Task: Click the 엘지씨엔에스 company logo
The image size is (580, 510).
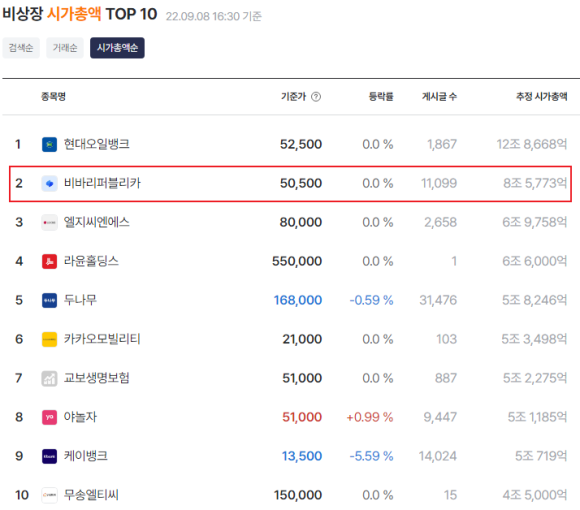Action: (x=49, y=223)
